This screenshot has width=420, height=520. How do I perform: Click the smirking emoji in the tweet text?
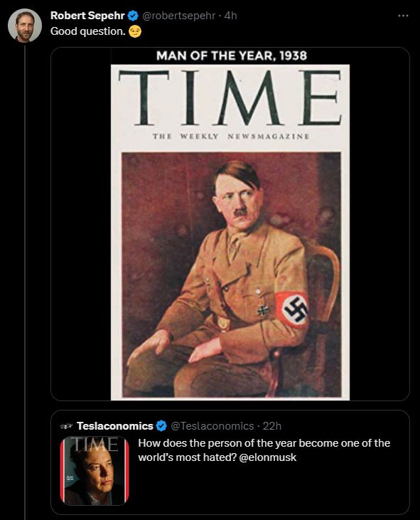coord(135,31)
